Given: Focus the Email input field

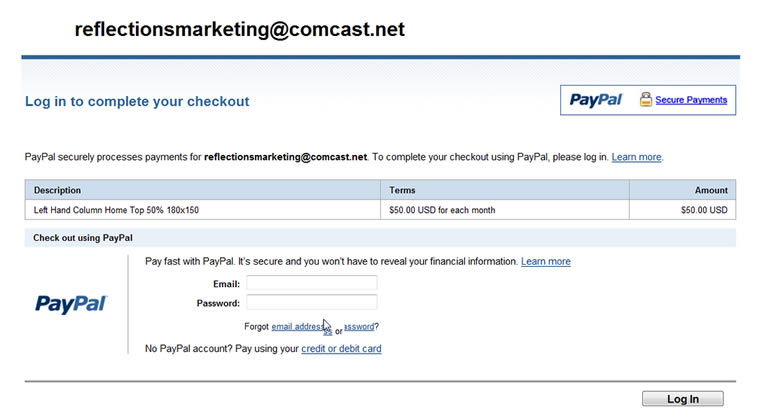Looking at the screenshot, I should [x=312, y=283].
